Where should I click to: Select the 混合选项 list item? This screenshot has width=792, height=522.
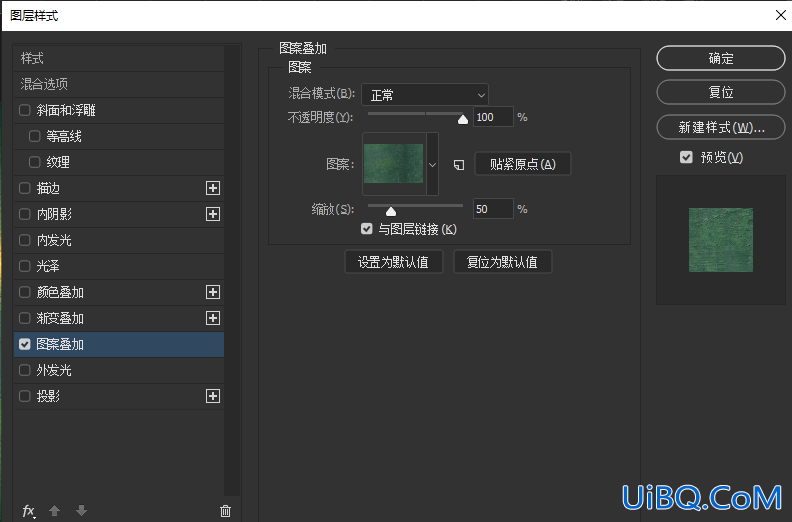pos(119,84)
